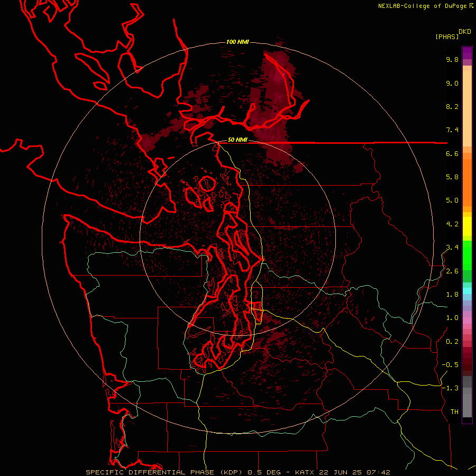Click the 1.0 scale value

pyautogui.click(x=452, y=318)
